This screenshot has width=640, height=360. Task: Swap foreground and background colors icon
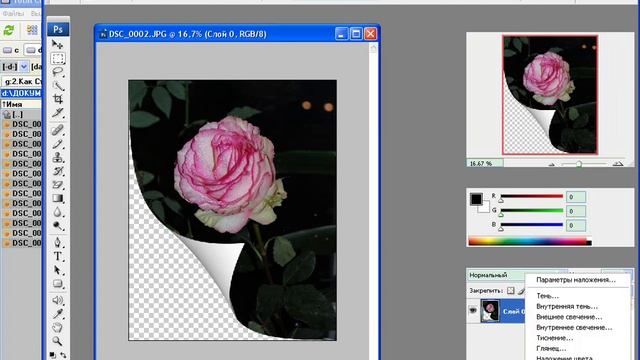coord(63,355)
